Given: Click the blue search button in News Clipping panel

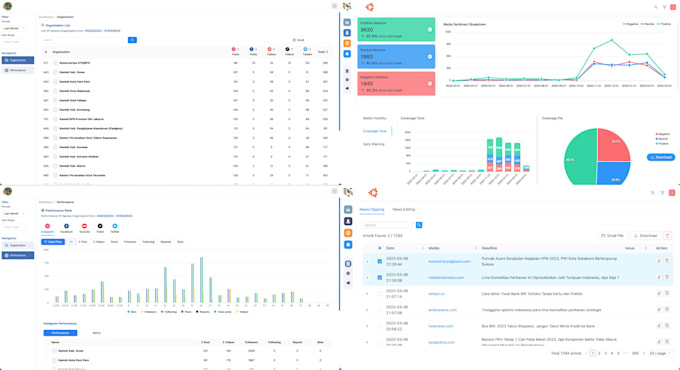Looking at the screenshot, I should pos(419,225).
